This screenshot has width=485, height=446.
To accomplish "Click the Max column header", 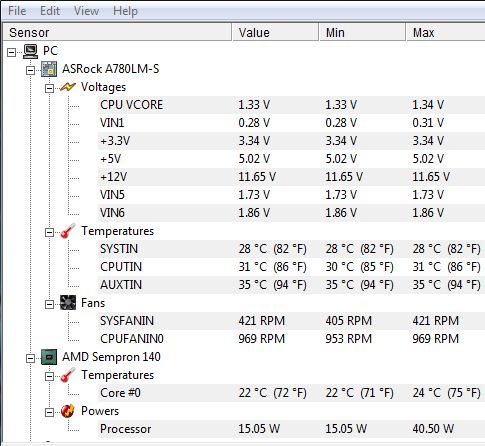I will [445, 32].
